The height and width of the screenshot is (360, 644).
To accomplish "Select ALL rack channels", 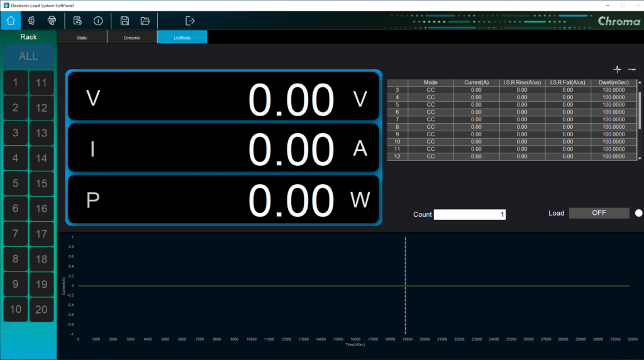I will tap(28, 57).
